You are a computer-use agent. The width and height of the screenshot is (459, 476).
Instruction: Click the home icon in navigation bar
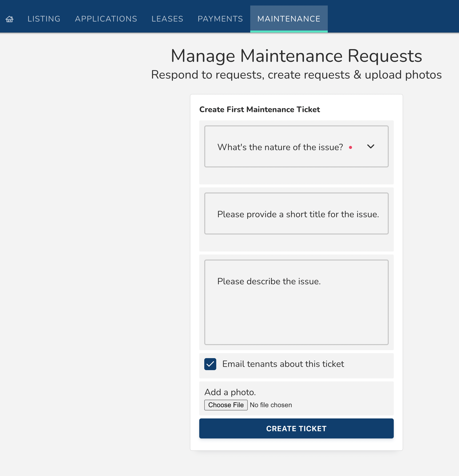pos(9,19)
